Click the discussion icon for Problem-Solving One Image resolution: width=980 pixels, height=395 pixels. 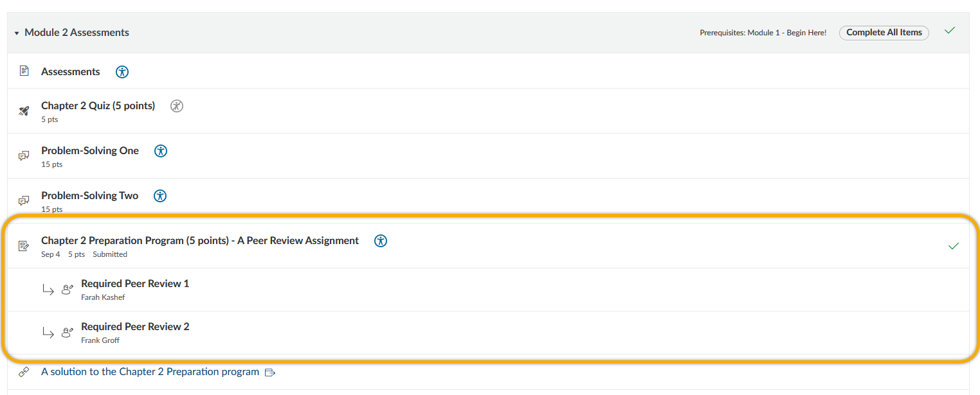click(x=24, y=156)
